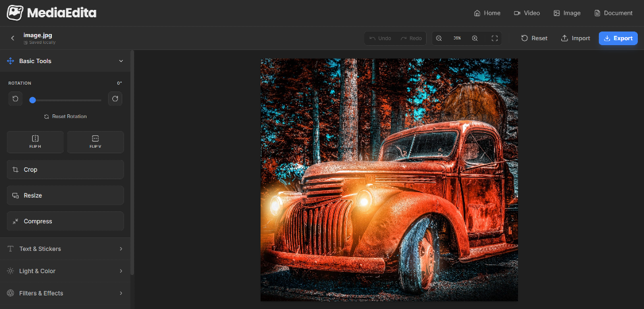Viewport: 644px width, 309px height.
Task: Click the rotate counter-clockwise icon
Action: click(x=15, y=99)
